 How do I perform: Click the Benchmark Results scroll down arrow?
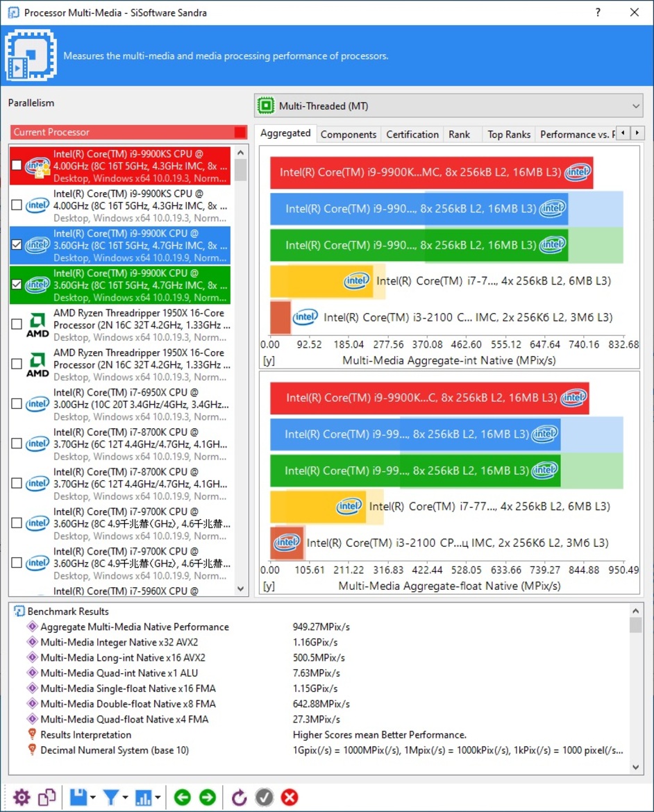tap(636, 768)
